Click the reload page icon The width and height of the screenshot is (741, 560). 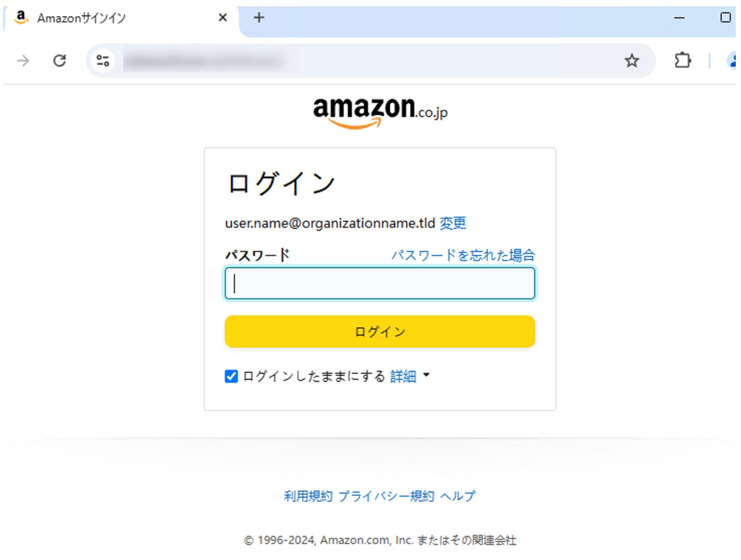(x=60, y=61)
